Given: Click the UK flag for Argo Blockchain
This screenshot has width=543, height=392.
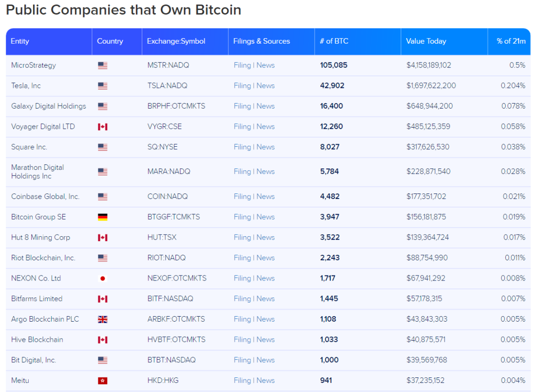Looking at the screenshot, I should pos(103,319).
